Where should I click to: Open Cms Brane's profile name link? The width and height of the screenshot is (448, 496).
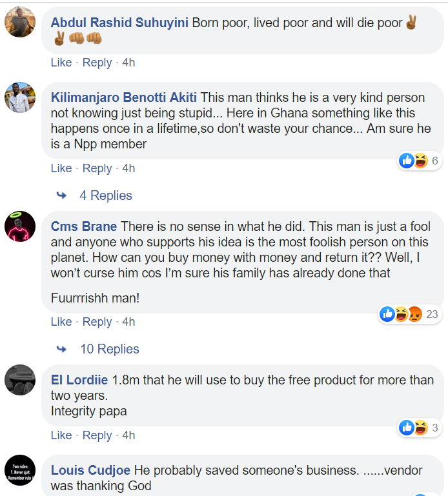coord(84,226)
